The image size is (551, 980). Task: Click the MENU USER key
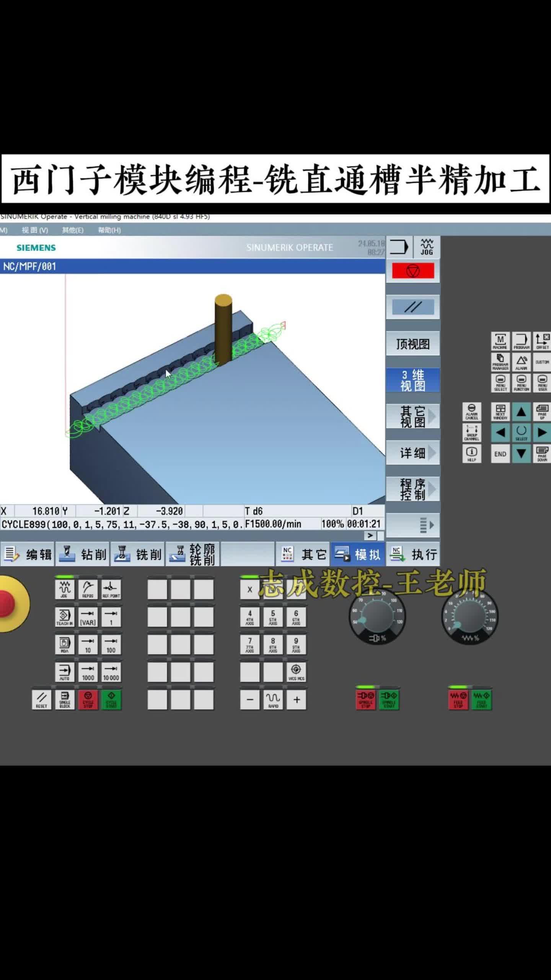[542, 383]
